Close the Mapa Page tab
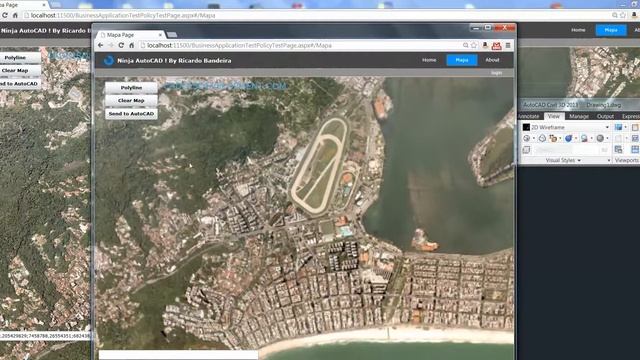 point(160,35)
